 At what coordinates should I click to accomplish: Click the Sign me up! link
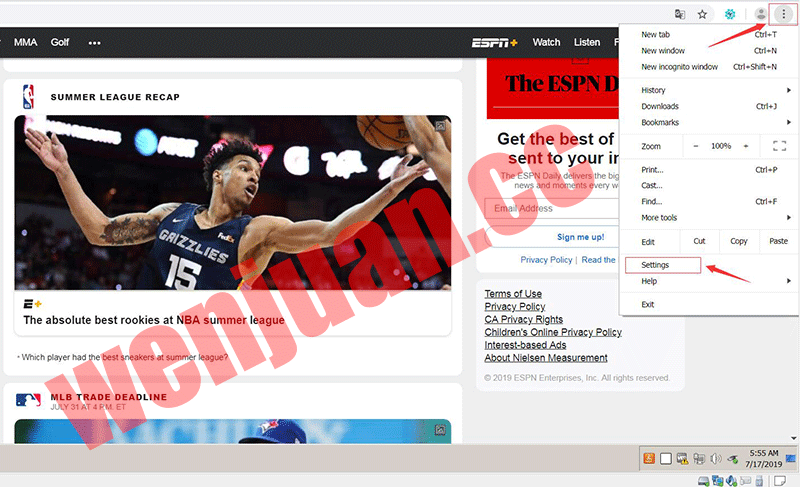580,237
